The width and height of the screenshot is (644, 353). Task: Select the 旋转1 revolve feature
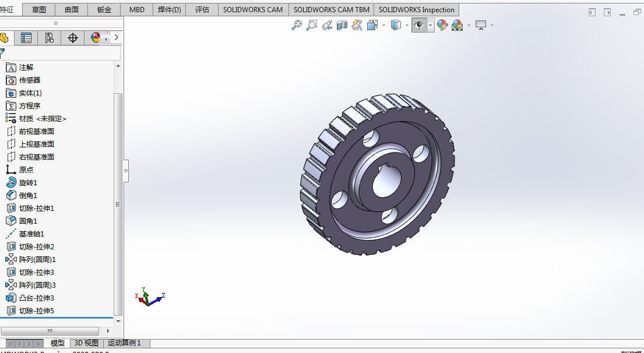click(22, 183)
